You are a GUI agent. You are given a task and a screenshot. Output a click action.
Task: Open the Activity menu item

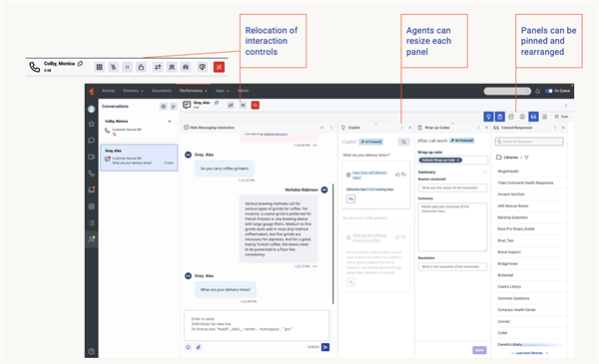tap(108, 91)
